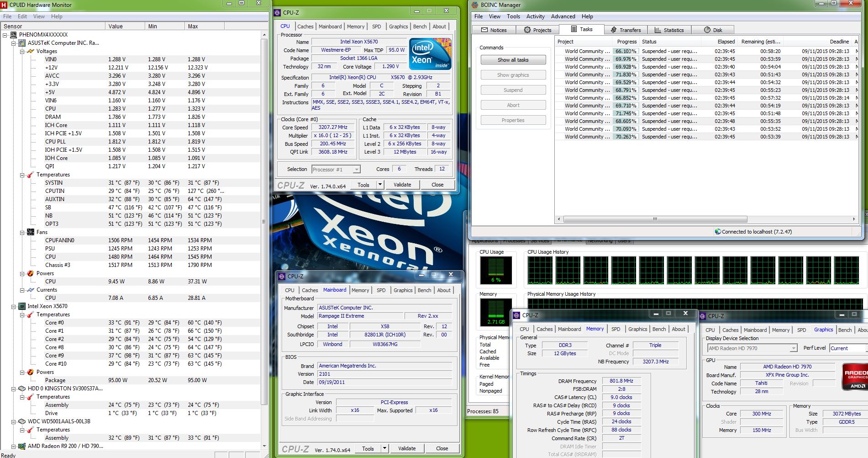Collapse the Intel Xeon X5670 node
This screenshot has height=458, width=868.
point(14,306)
